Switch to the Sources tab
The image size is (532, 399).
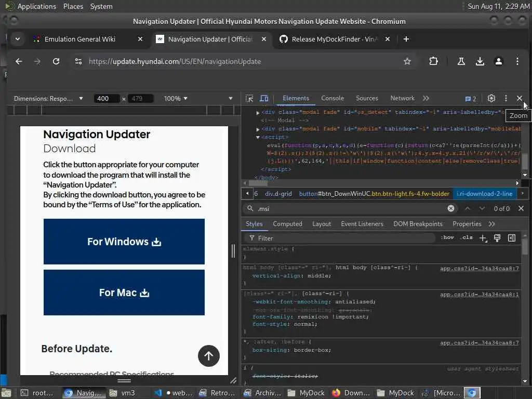click(x=367, y=98)
